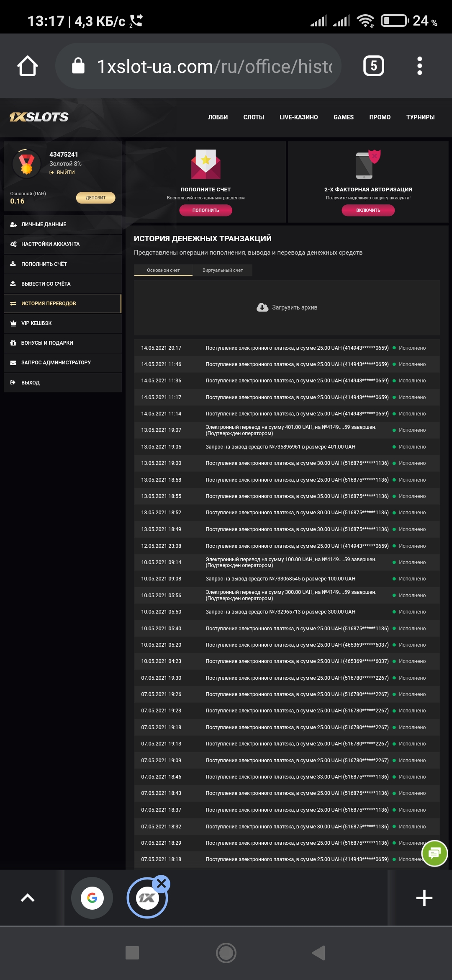452x980 pixels.
Task: Click the Загрузить архив cloud download
Action: 287,307
